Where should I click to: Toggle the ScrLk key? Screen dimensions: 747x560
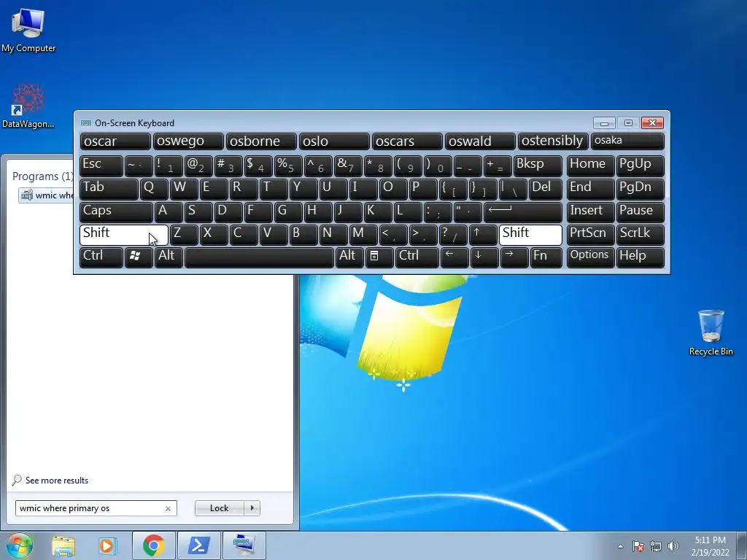(640, 234)
